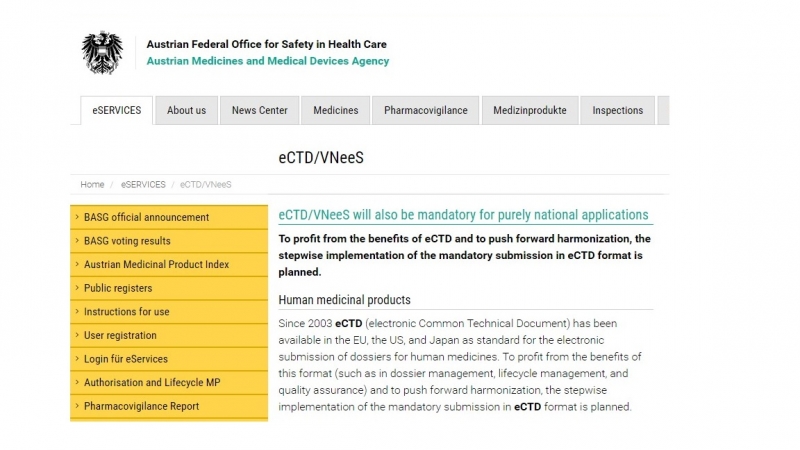Click the eCTD/VNeeS mandatory applications headline
This screenshot has width=800, height=450.
[463, 215]
